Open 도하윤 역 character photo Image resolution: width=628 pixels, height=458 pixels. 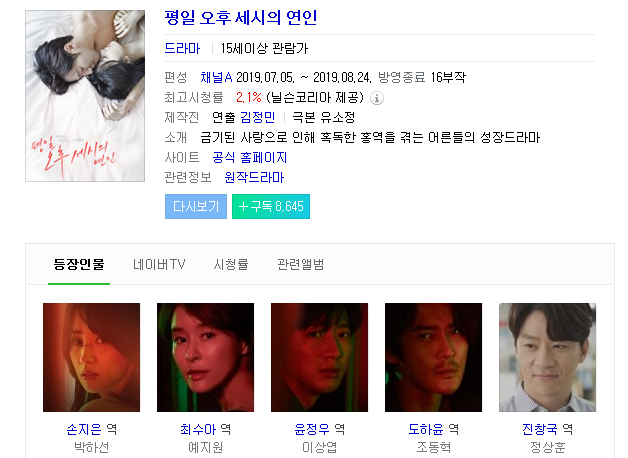(433, 358)
